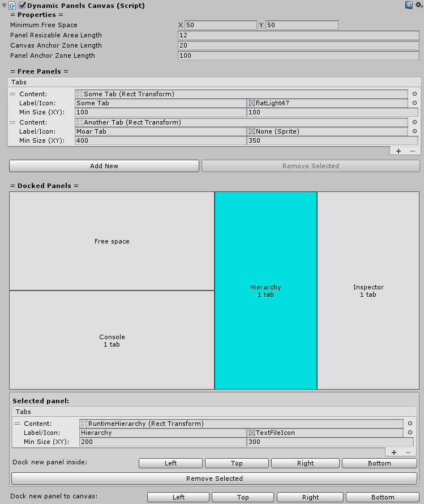Dock new panel to canvas Bottom
This screenshot has width=424, height=504.
coord(383,497)
